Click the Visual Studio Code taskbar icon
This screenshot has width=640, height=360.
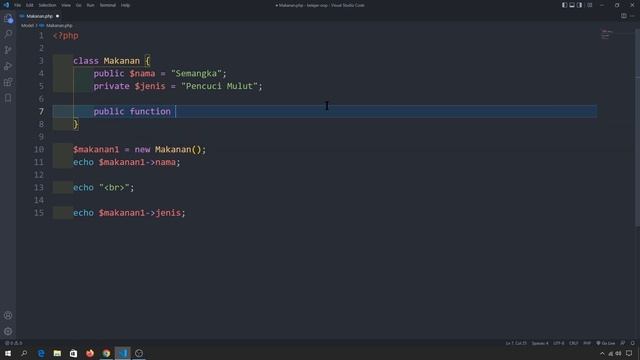point(122,353)
